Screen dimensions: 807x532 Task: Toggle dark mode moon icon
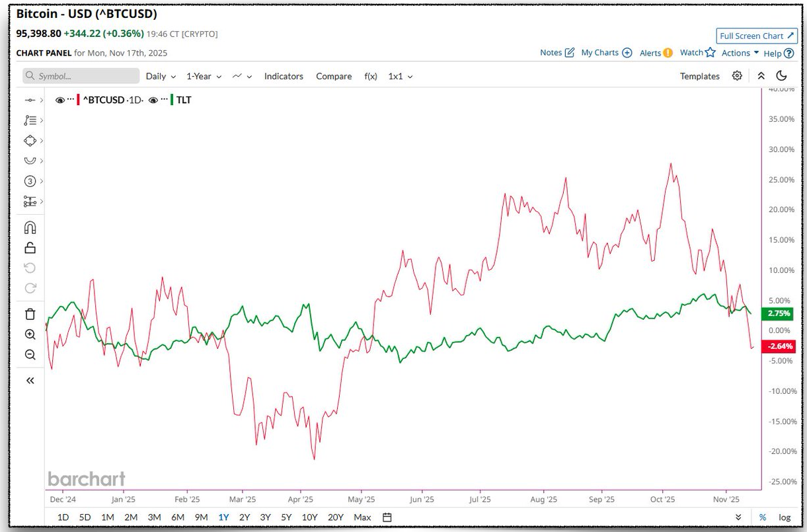pos(781,76)
